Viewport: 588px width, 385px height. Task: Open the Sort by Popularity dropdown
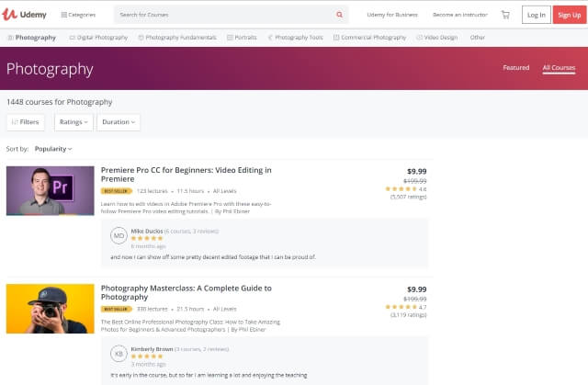(x=53, y=149)
